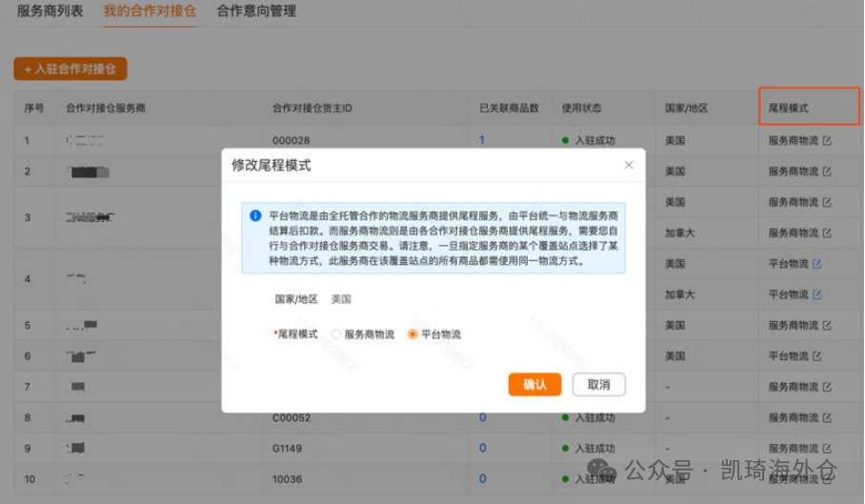Cancel the dialog via 取消 button
The height and width of the screenshot is (504, 865).
(x=598, y=384)
